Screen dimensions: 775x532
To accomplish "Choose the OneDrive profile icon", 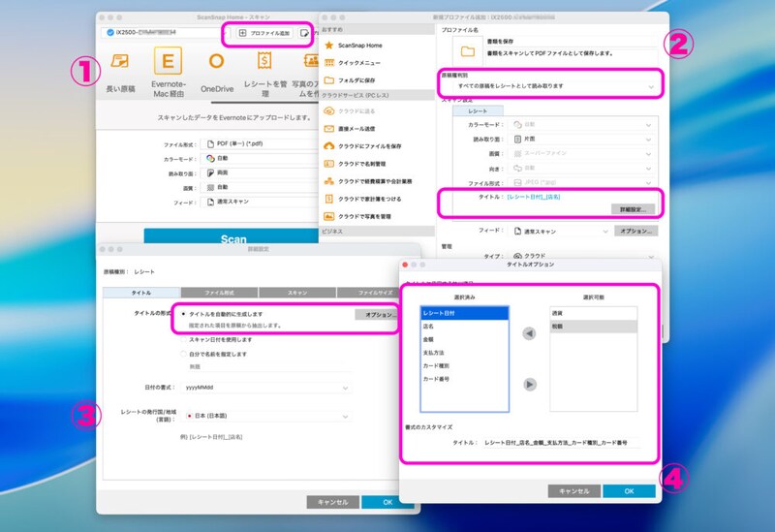I will (216, 62).
